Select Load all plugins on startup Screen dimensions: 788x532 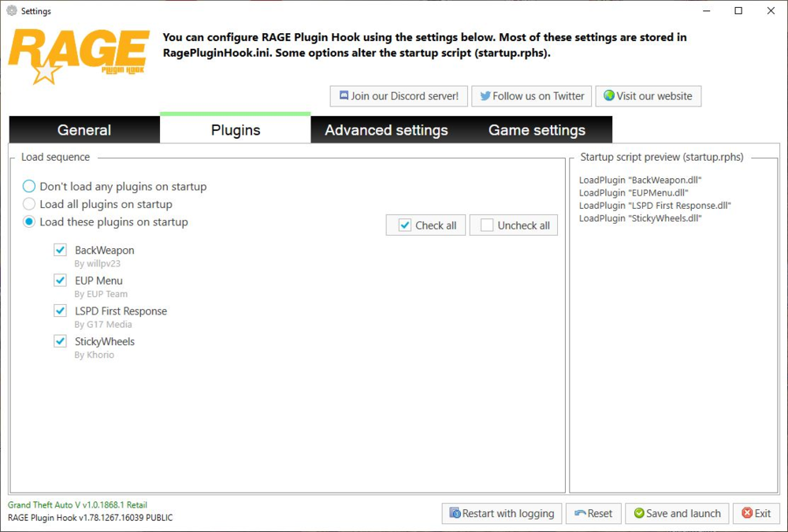(x=29, y=204)
